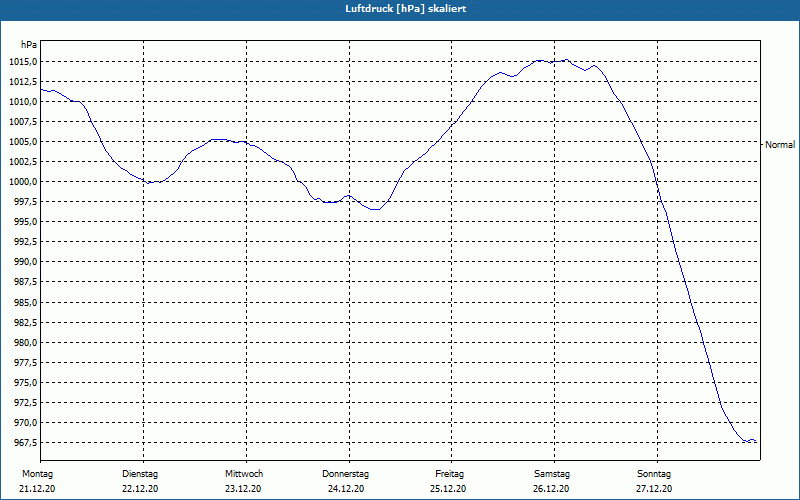
Task: Click the date 25.12.20
Action: (x=448, y=489)
